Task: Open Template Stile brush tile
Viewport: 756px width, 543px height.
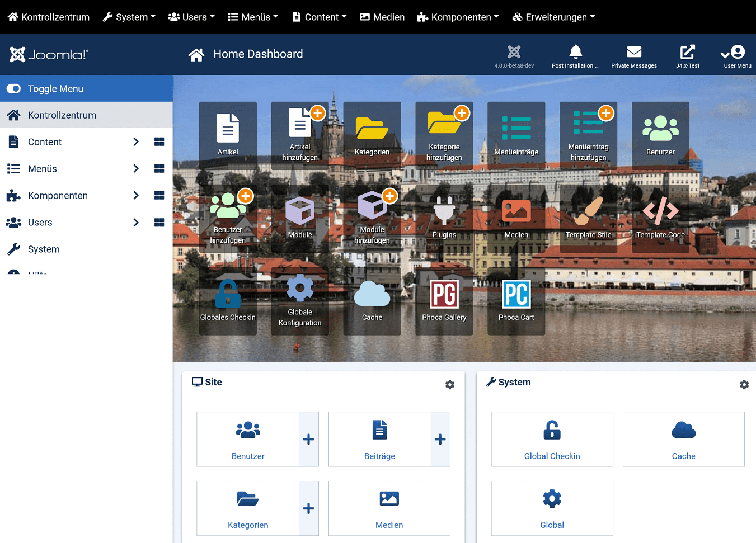Action: [589, 219]
